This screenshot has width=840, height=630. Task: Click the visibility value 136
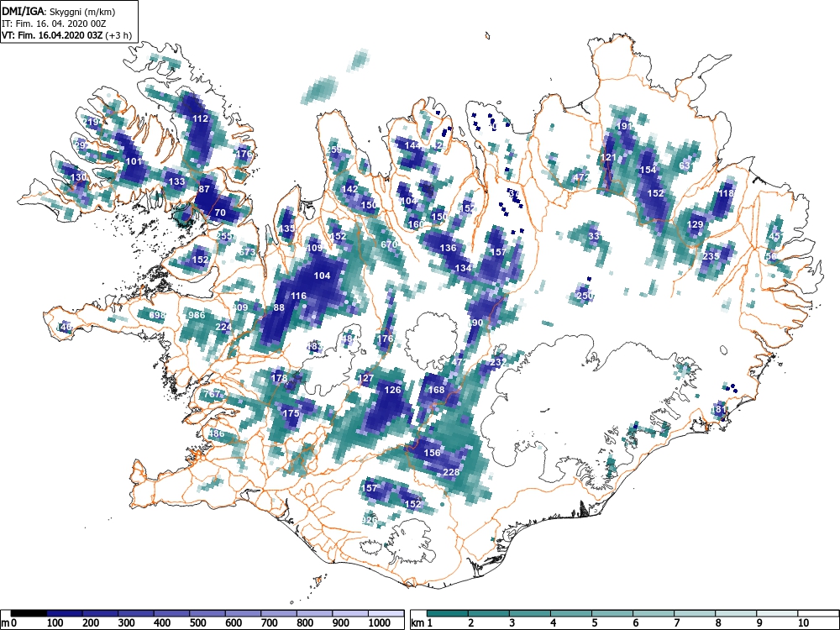448,248
